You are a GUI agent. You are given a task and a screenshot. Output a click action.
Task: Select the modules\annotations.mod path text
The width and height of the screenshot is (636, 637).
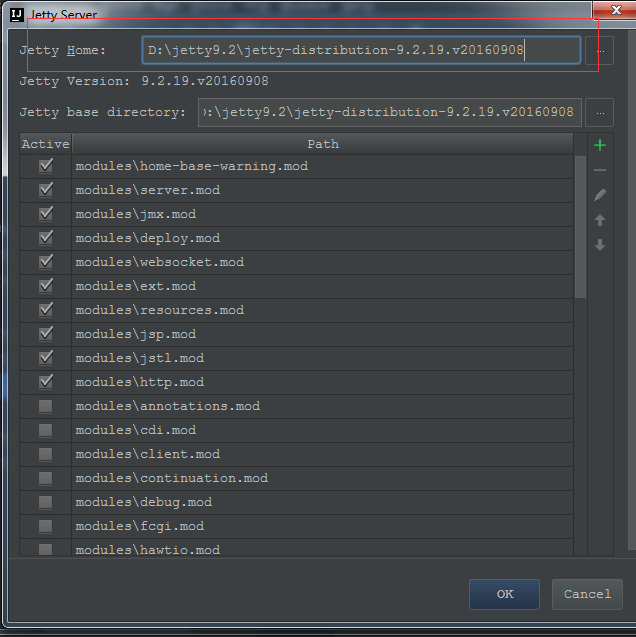168,406
